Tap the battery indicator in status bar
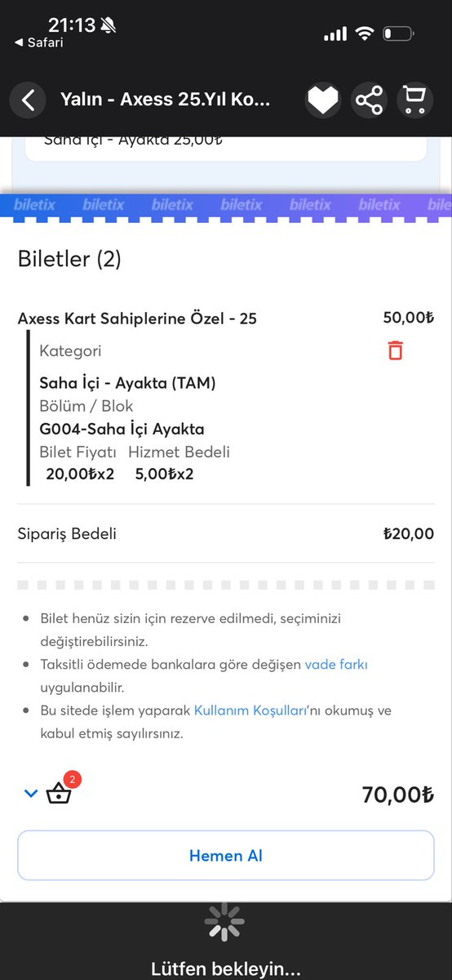452x980 pixels. 399,34
